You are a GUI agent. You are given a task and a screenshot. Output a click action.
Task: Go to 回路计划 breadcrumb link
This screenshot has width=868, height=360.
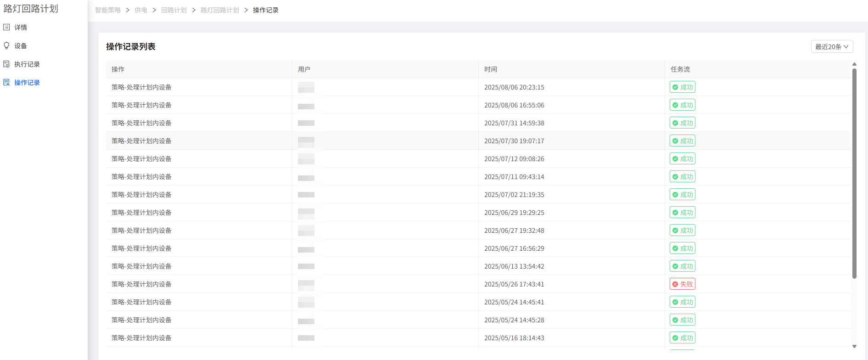pyautogui.click(x=174, y=10)
